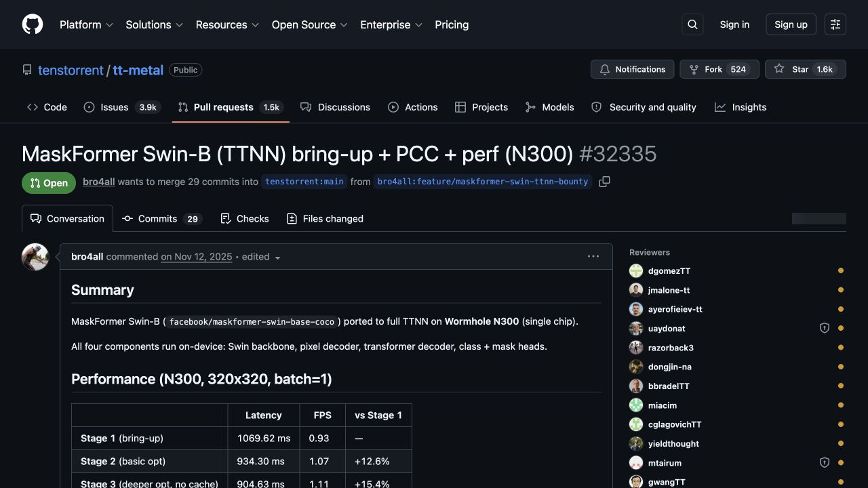The image size is (868, 488).
Task: Click the Sign in link
Action: (734, 24)
